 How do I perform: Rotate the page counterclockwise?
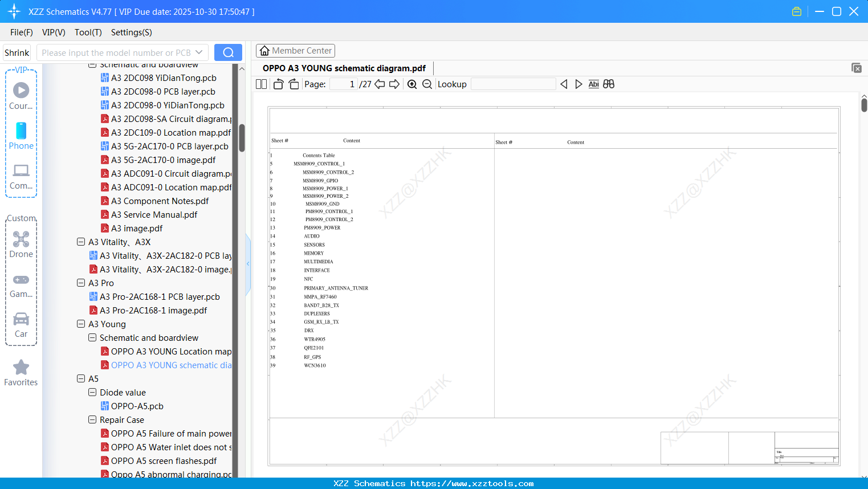pos(279,84)
